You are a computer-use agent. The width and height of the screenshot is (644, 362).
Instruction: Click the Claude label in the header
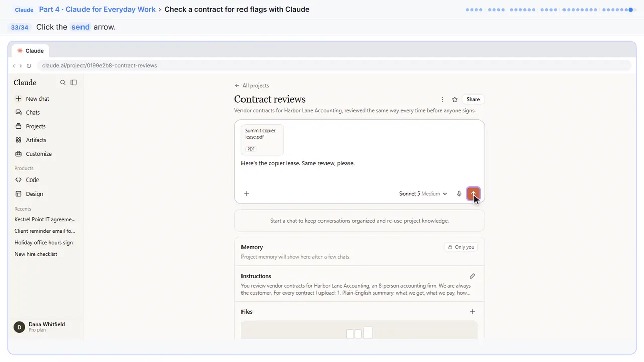tap(24, 10)
